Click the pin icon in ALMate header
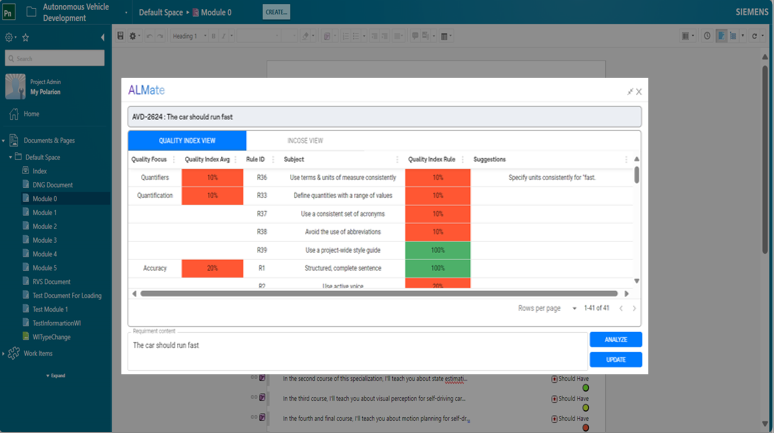The image size is (774, 433). (630, 92)
